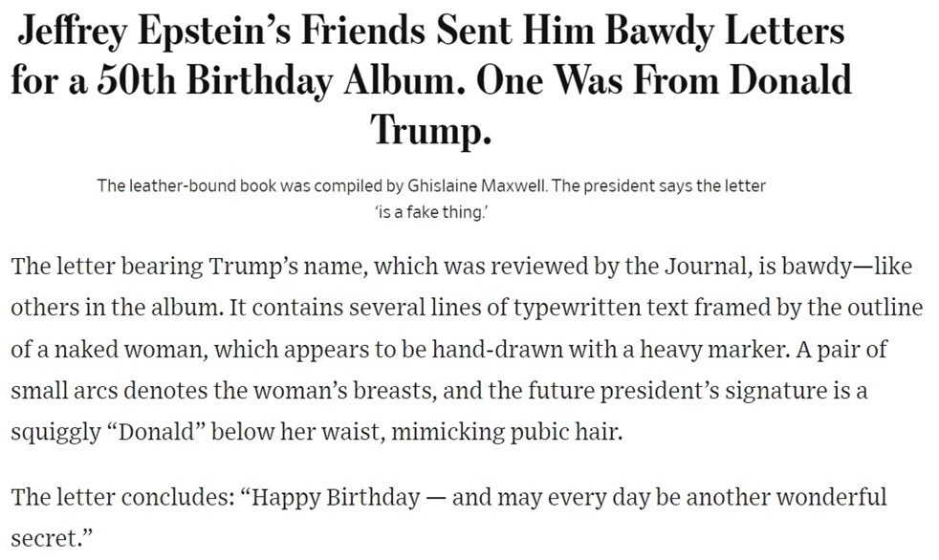
Task: Click "The letter concludes:" in last paragraph
Action: coord(122,497)
